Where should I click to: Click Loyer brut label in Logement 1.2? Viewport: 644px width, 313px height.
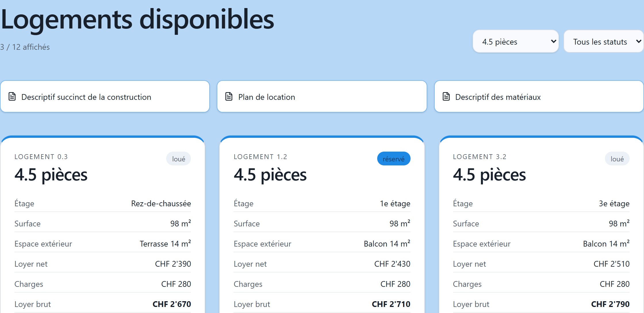click(252, 304)
